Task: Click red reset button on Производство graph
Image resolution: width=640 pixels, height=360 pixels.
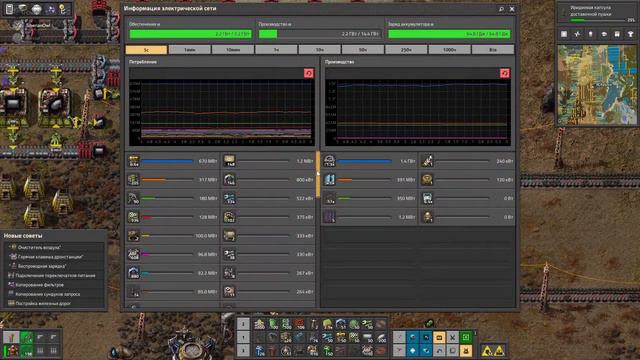Action: pos(504,73)
